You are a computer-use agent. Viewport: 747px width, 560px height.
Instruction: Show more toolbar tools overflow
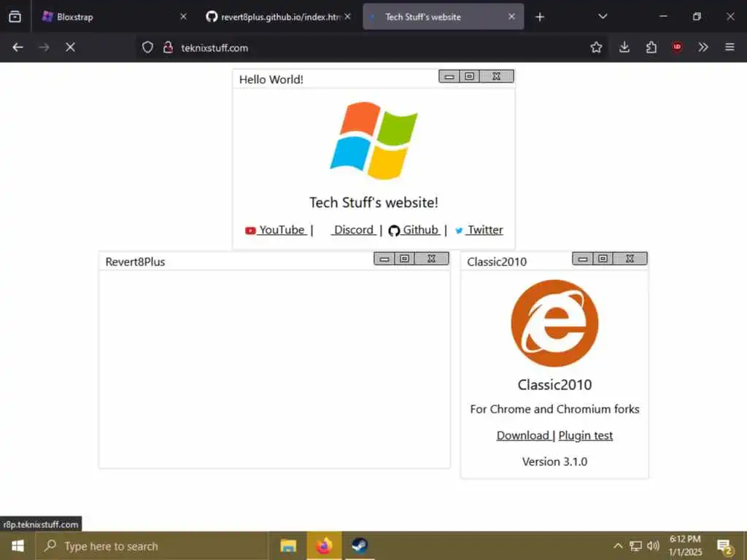pyautogui.click(x=703, y=47)
